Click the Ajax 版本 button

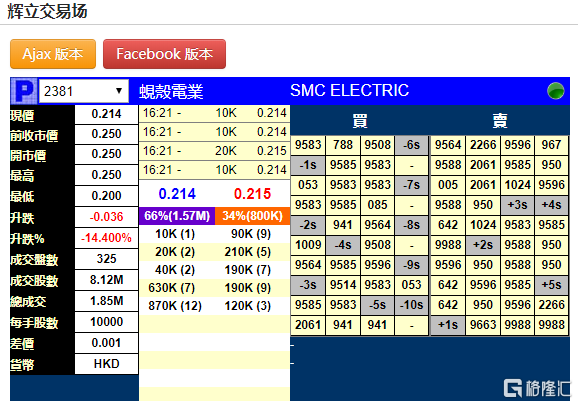53,54
